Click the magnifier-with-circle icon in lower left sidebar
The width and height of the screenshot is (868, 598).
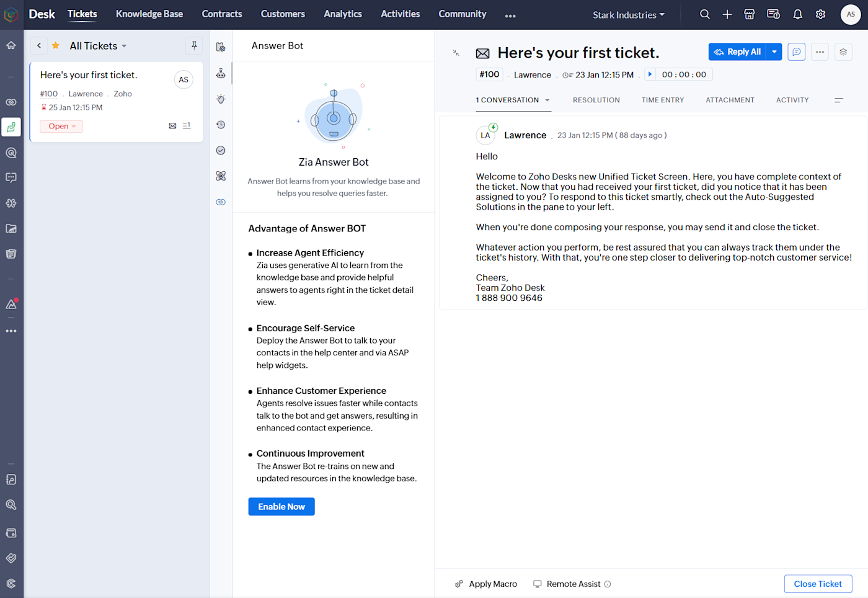click(x=11, y=505)
